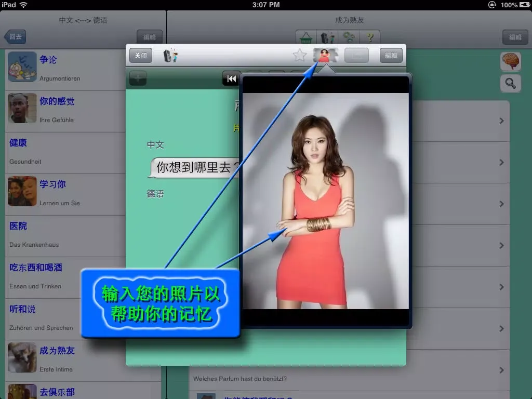Tap the 你的感觉 face thumbnail
This screenshot has width=532, height=399.
[22, 108]
